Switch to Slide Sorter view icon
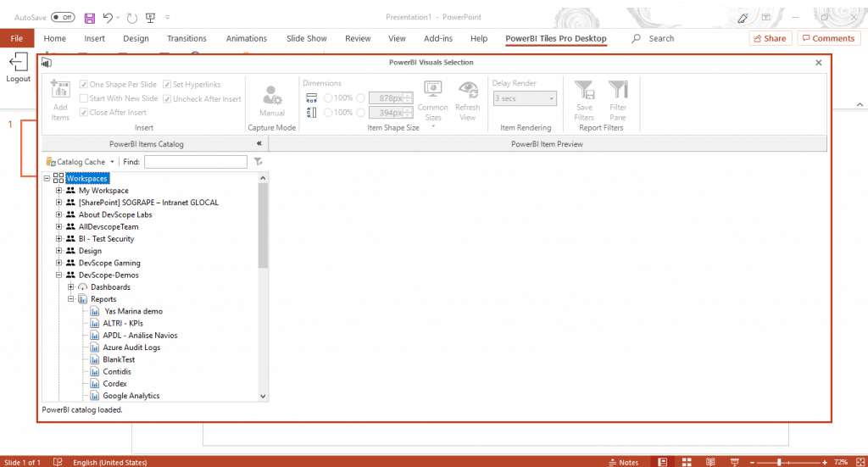Viewport: 868px width, 467px height. pyautogui.click(x=687, y=462)
